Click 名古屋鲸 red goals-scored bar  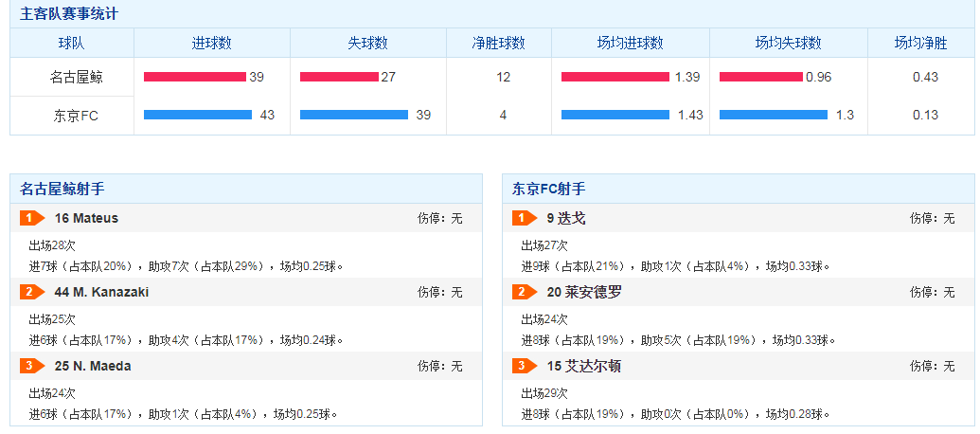click(194, 78)
